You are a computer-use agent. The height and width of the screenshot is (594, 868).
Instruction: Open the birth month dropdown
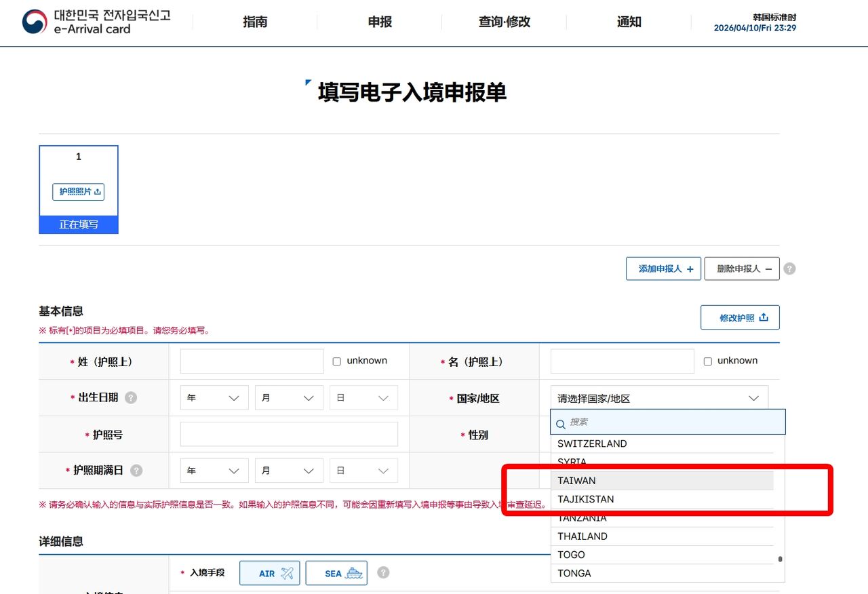[x=289, y=398]
